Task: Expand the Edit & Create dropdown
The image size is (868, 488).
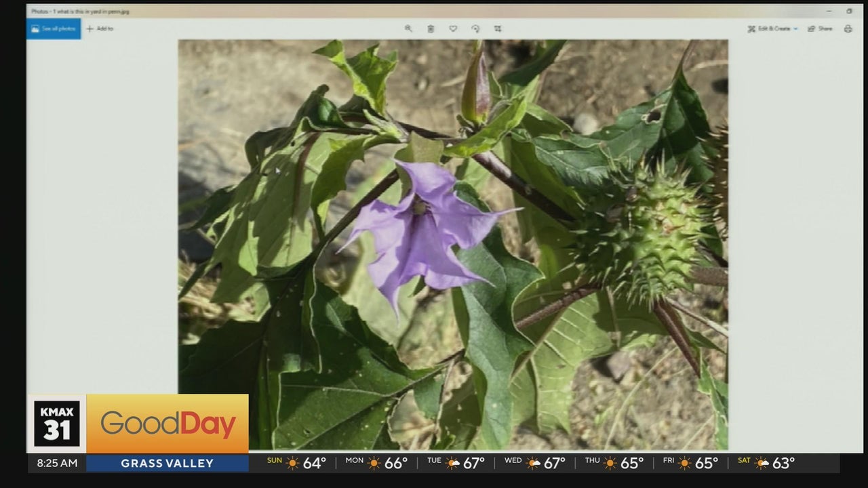Action: point(772,28)
